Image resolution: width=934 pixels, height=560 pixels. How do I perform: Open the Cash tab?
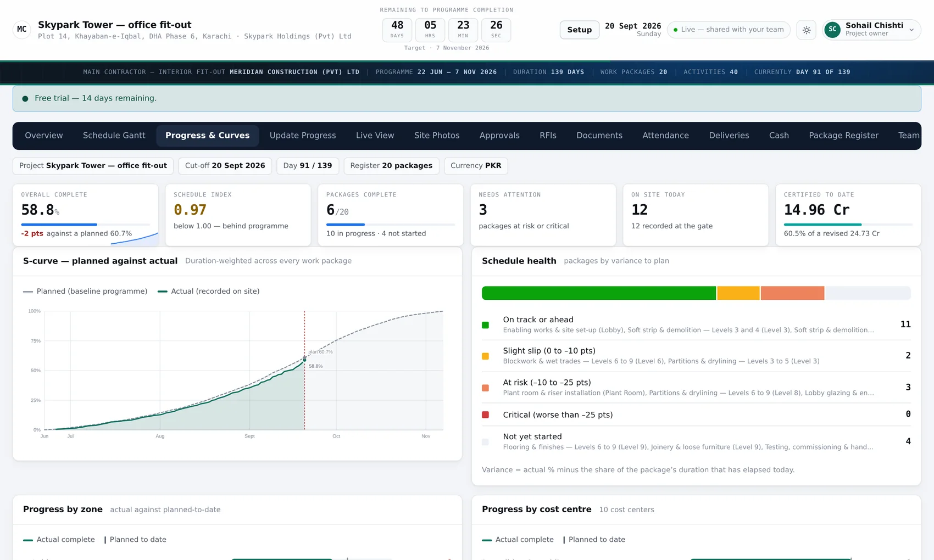click(x=779, y=136)
